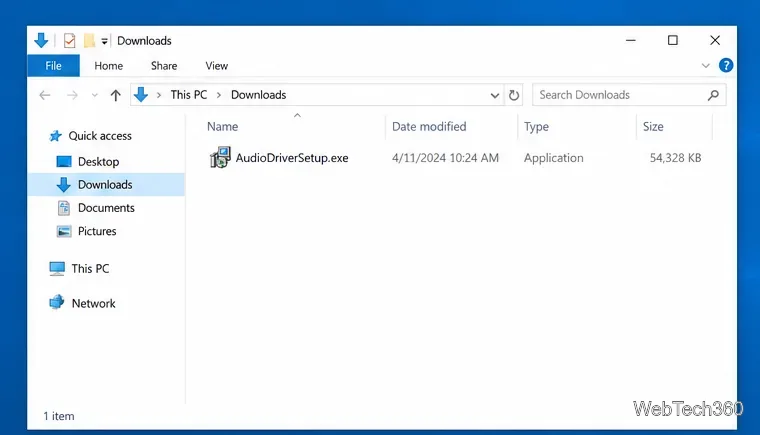Screen dimensions: 760x435
Task: Select Downloads in the navigation pane
Action: coord(106,185)
